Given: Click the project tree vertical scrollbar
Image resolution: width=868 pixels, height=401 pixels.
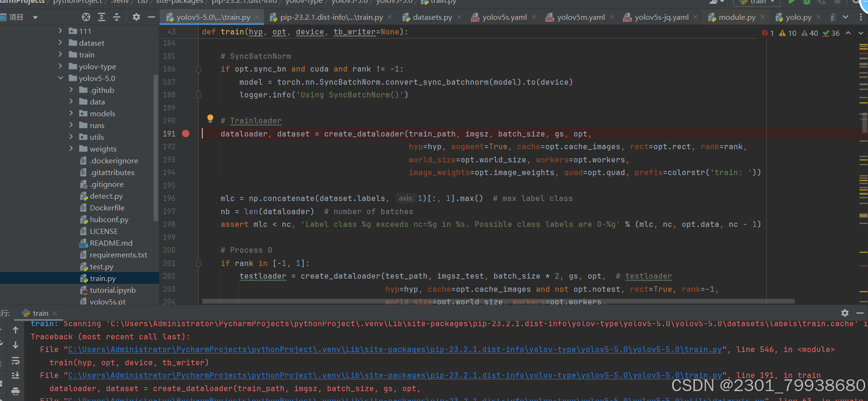Looking at the screenshot, I should [156, 148].
